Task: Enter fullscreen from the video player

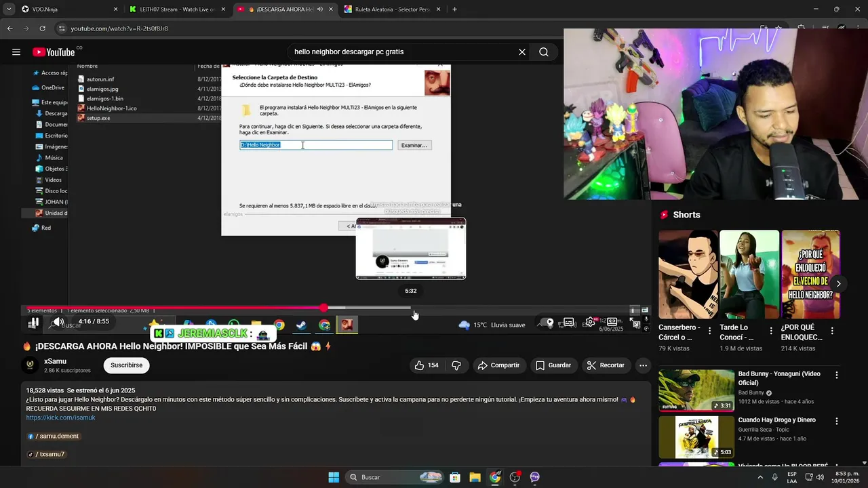Action: [635, 322]
